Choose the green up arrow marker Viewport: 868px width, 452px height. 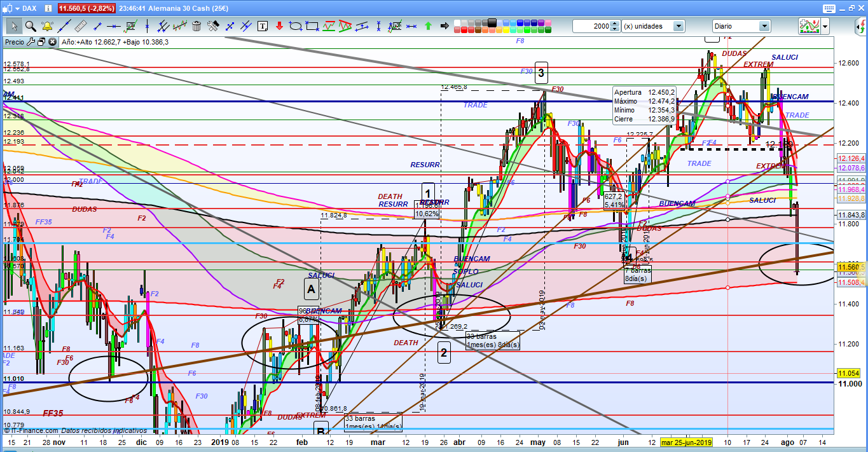(428, 26)
